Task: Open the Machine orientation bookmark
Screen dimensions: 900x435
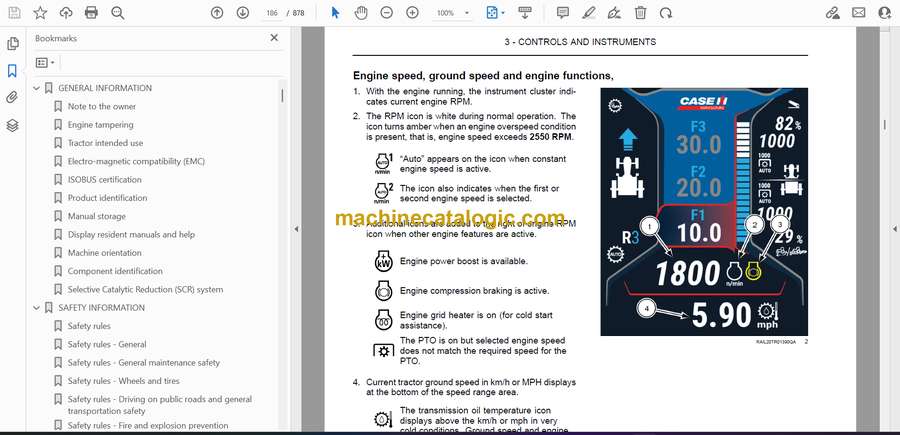Action: (104, 253)
